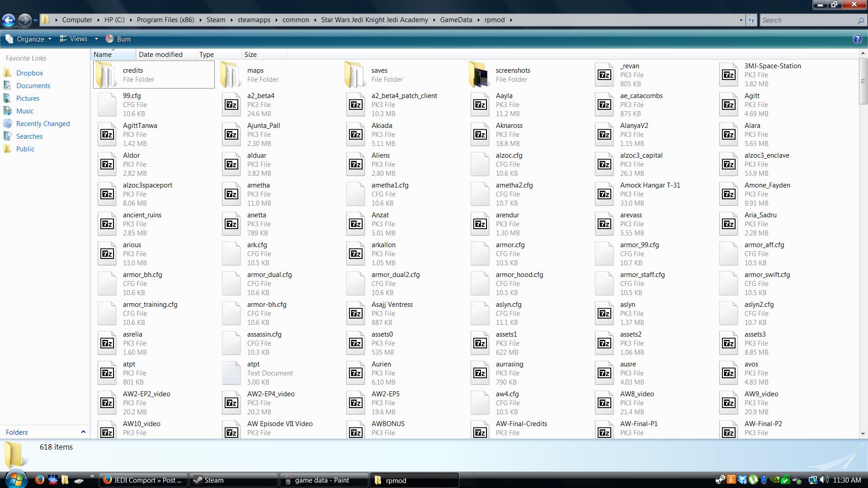This screenshot has width=868, height=488.
Task: Sort by the Date modified column
Action: point(160,55)
